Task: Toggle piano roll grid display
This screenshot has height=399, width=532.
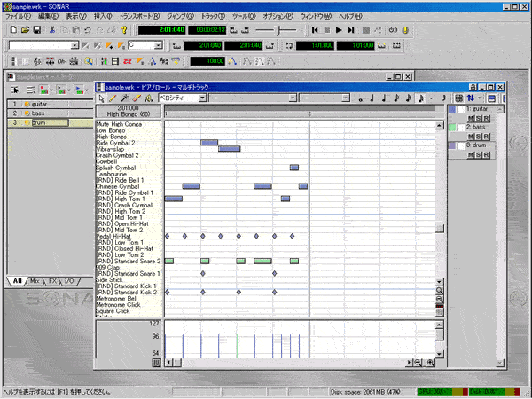Action: [458, 98]
